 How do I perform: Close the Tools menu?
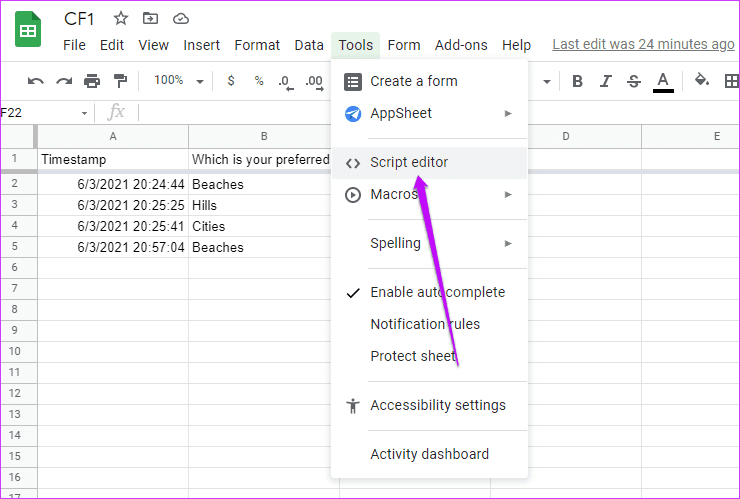pyautogui.click(x=355, y=45)
